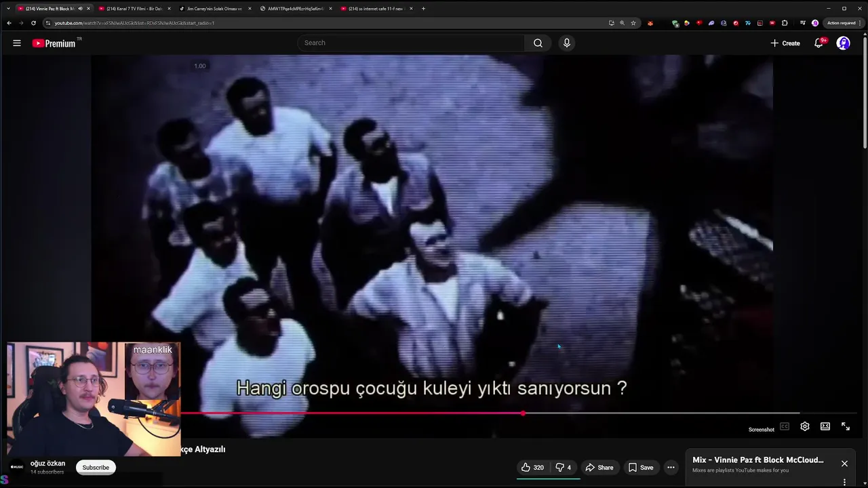Enter fullscreen mode on video
The height and width of the screenshot is (488, 868).
click(x=846, y=426)
